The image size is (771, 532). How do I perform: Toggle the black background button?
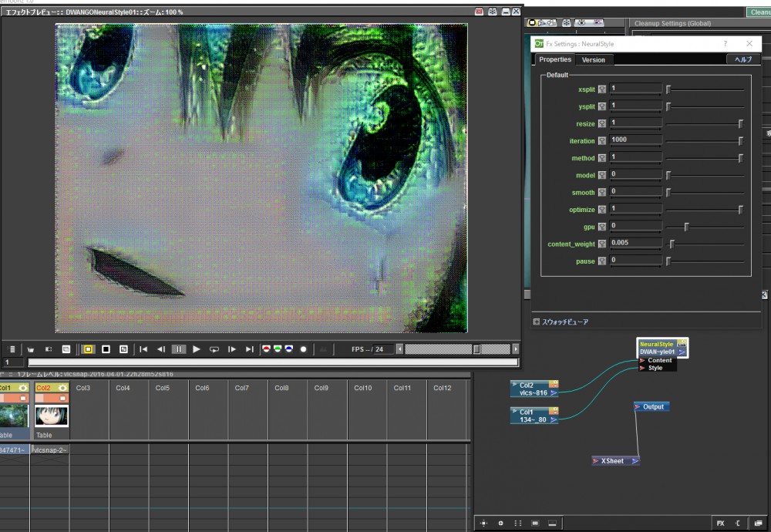106,349
